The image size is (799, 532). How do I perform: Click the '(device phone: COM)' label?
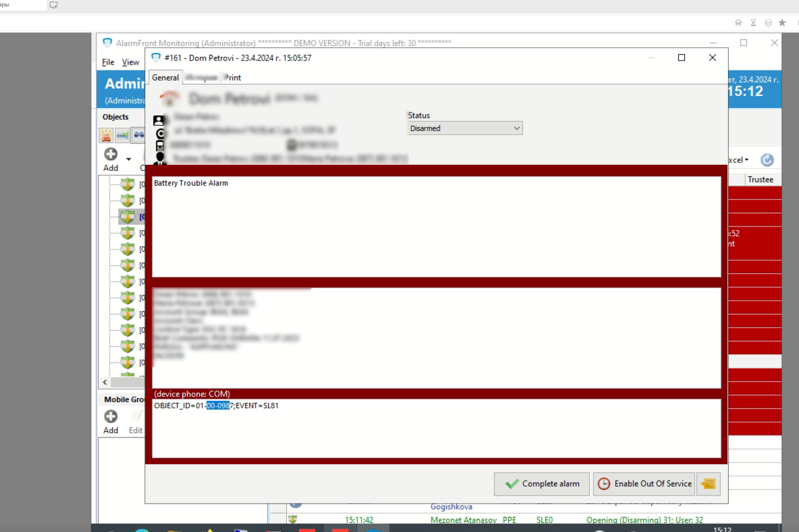pyautogui.click(x=192, y=394)
